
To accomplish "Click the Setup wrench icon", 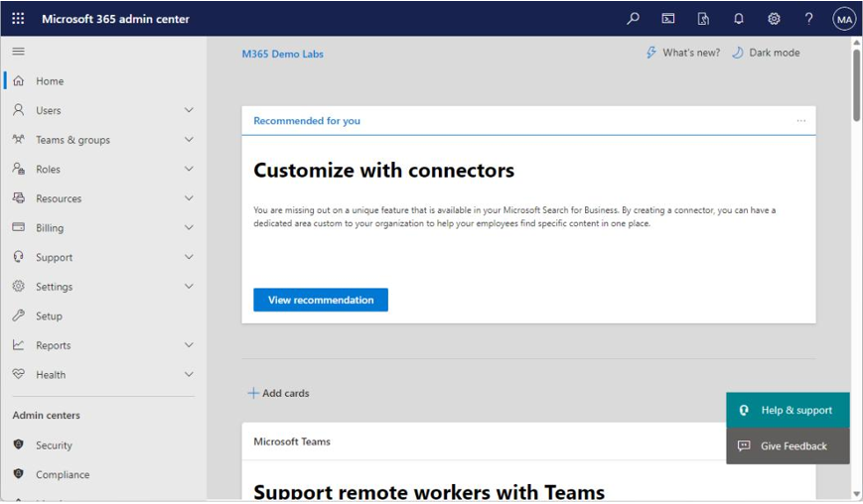I will (x=18, y=315).
